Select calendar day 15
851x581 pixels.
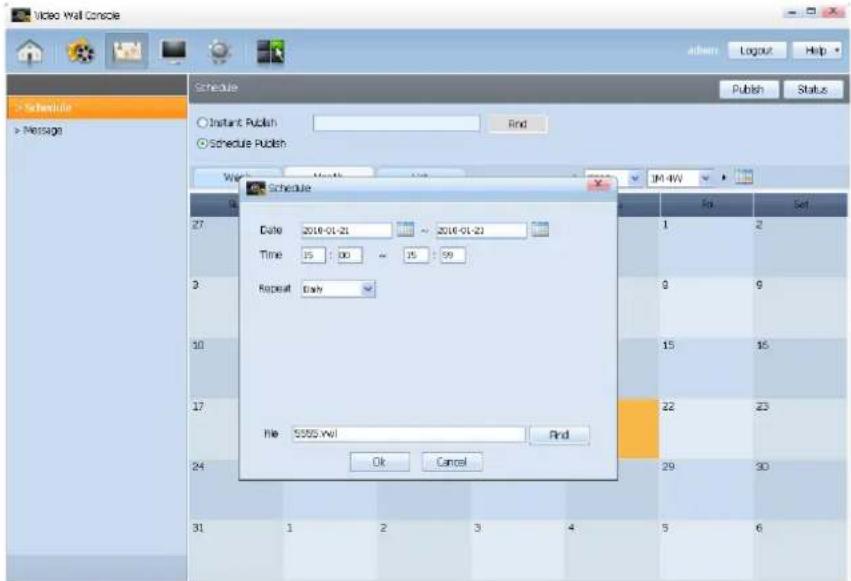pos(706,368)
